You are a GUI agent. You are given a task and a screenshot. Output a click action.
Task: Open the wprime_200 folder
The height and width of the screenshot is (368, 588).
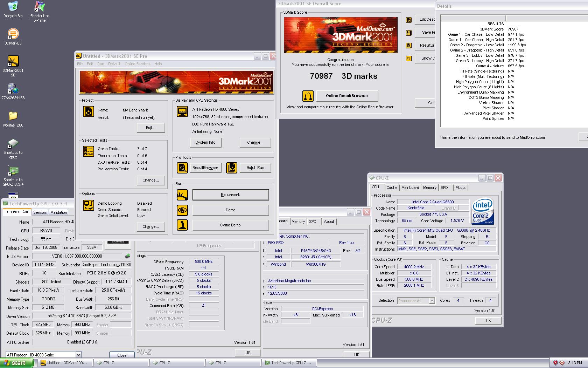click(13, 119)
